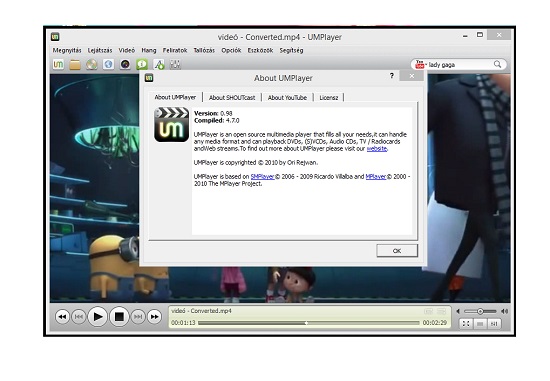Open the SMPlayer link
This screenshot has width=550, height=381.
pyautogui.click(x=262, y=176)
